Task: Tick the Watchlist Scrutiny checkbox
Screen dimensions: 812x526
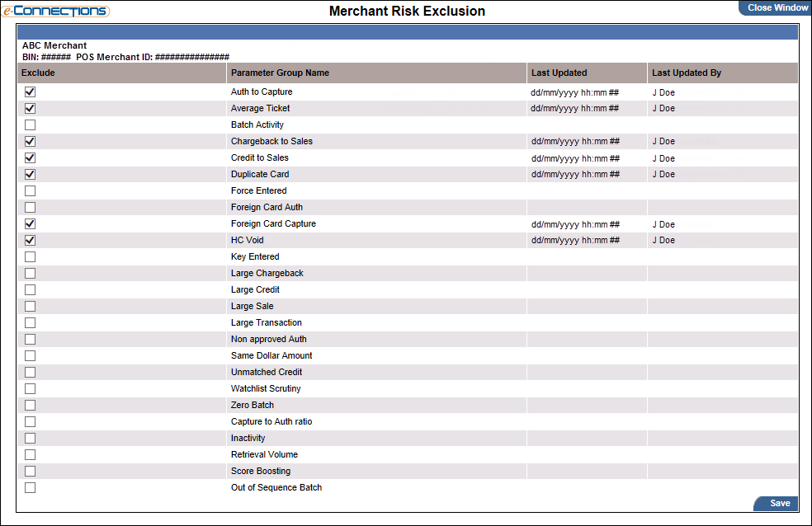Action: coord(31,389)
